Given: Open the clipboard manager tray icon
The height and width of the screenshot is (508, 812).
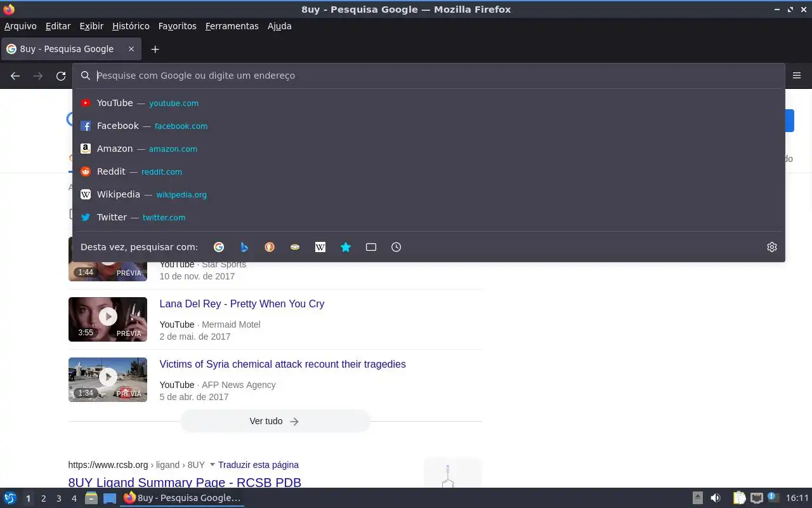Looking at the screenshot, I should click(x=739, y=498).
